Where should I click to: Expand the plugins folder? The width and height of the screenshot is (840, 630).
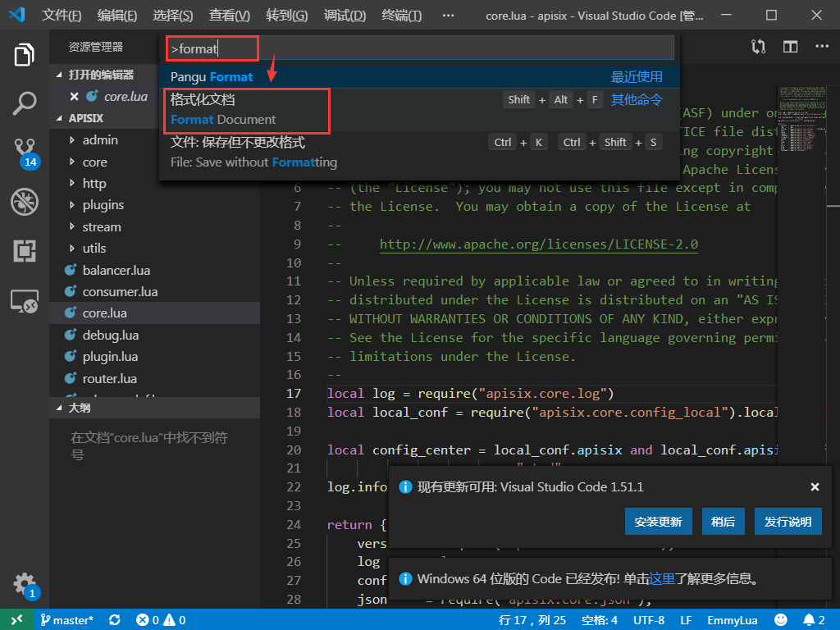pos(72,204)
